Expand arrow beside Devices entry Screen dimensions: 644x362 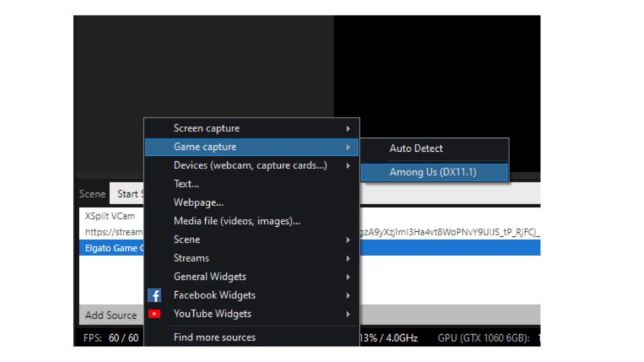coord(348,166)
